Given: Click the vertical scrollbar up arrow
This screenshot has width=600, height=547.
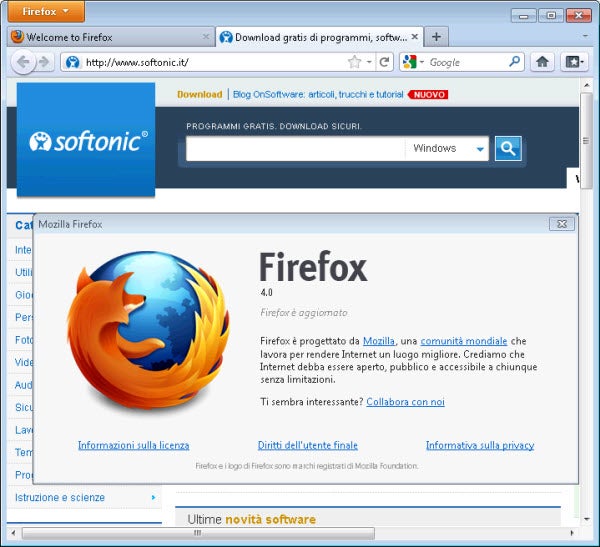Looking at the screenshot, I should (x=586, y=85).
